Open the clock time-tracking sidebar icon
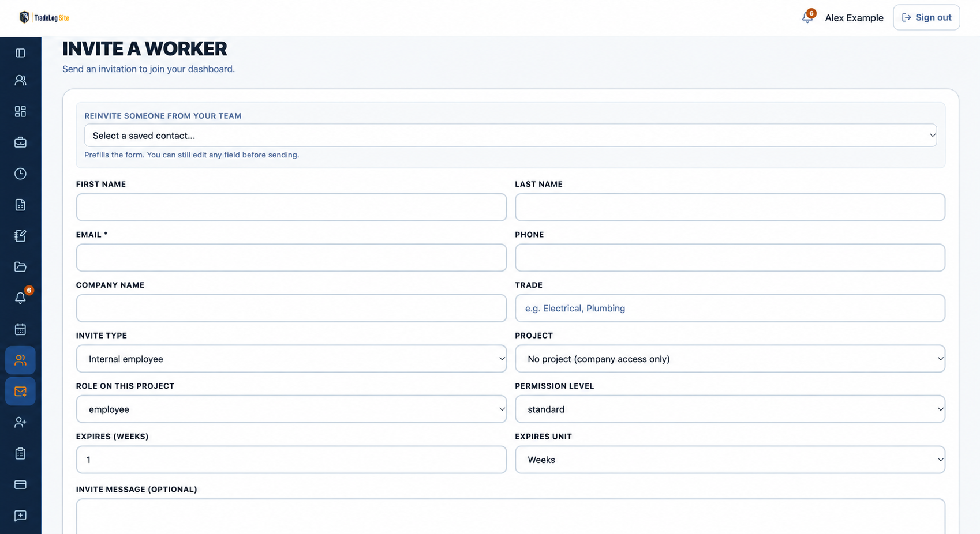Screen dimensions: 980x534 click(x=20, y=174)
